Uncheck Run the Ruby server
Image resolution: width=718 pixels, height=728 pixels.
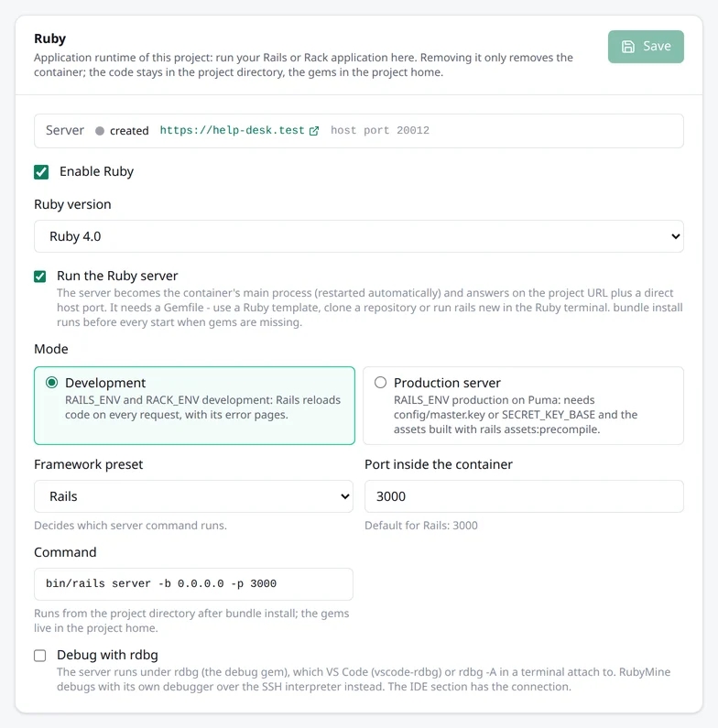pyautogui.click(x=40, y=277)
